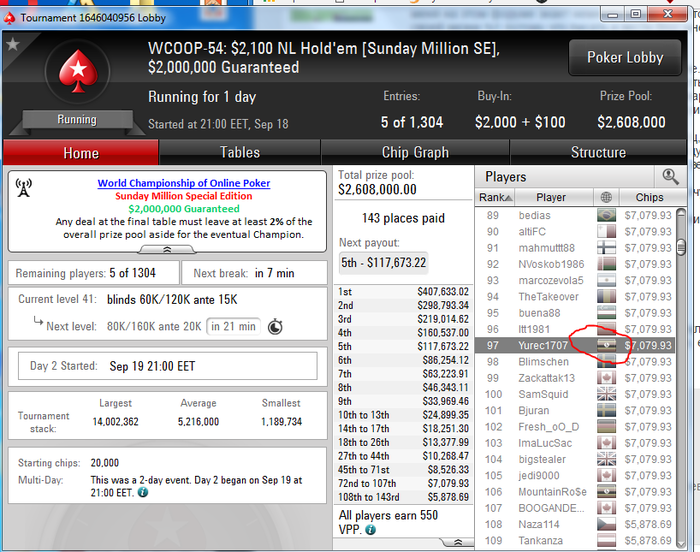Collapse the payout list panel

tap(457, 542)
